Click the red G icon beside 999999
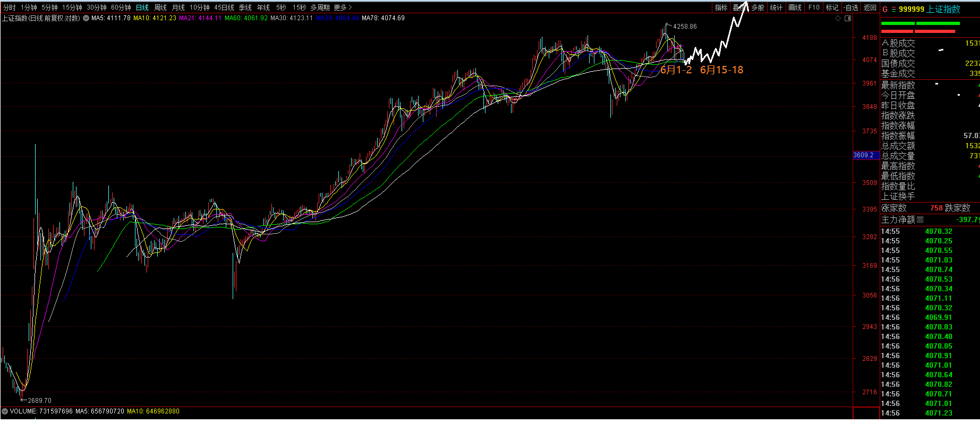 885,10
